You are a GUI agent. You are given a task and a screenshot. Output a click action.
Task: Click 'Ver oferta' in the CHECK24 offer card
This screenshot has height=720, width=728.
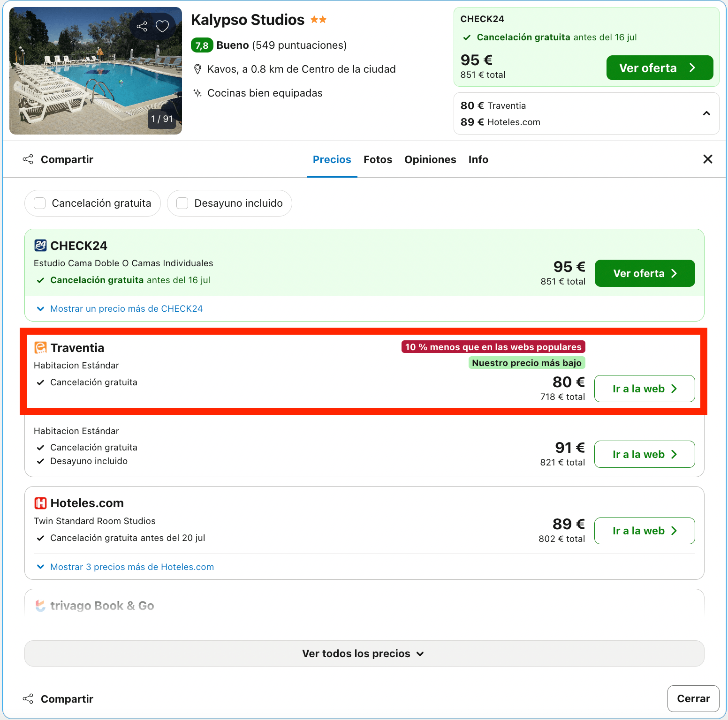coord(645,273)
